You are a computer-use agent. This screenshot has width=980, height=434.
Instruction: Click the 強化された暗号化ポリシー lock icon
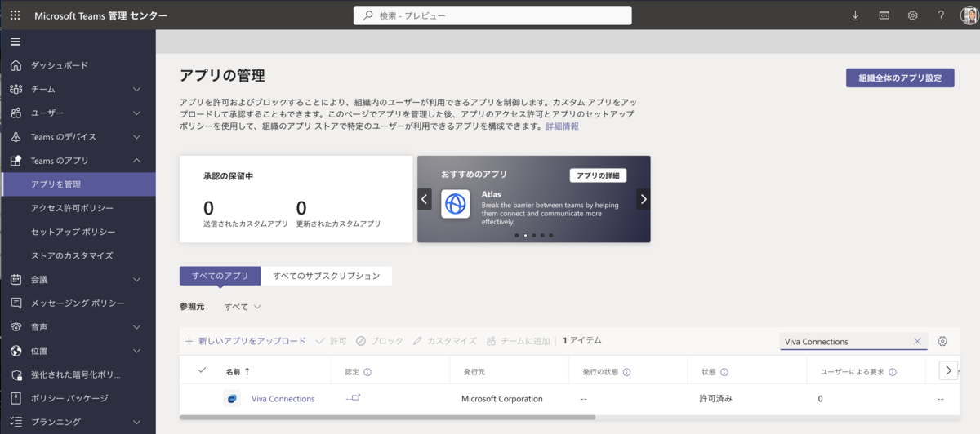[x=16, y=374]
